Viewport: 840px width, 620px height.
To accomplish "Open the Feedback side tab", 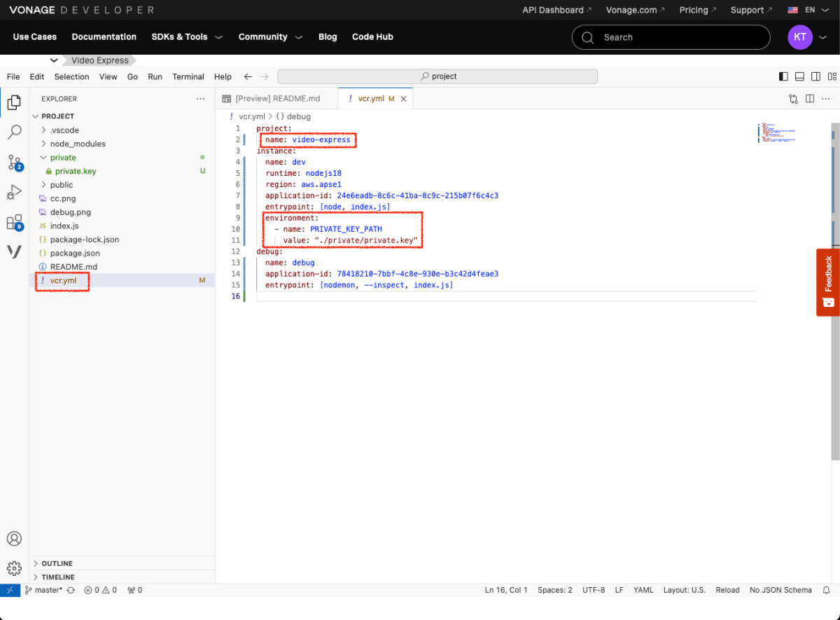I will pos(828,282).
